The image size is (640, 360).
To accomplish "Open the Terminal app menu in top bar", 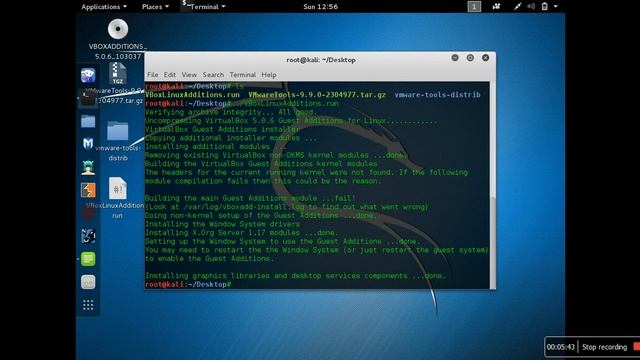I will (x=204, y=7).
